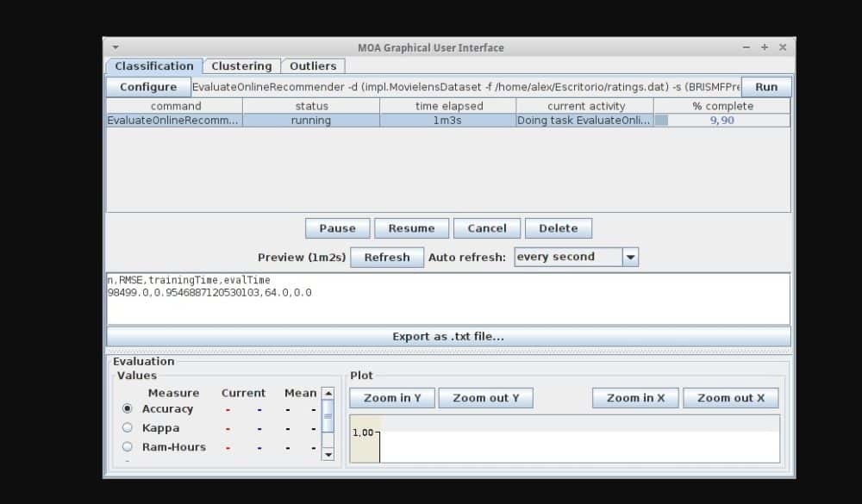Select the Kappa measure radio button
Viewport: 862px width, 504px height.
coord(128,428)
